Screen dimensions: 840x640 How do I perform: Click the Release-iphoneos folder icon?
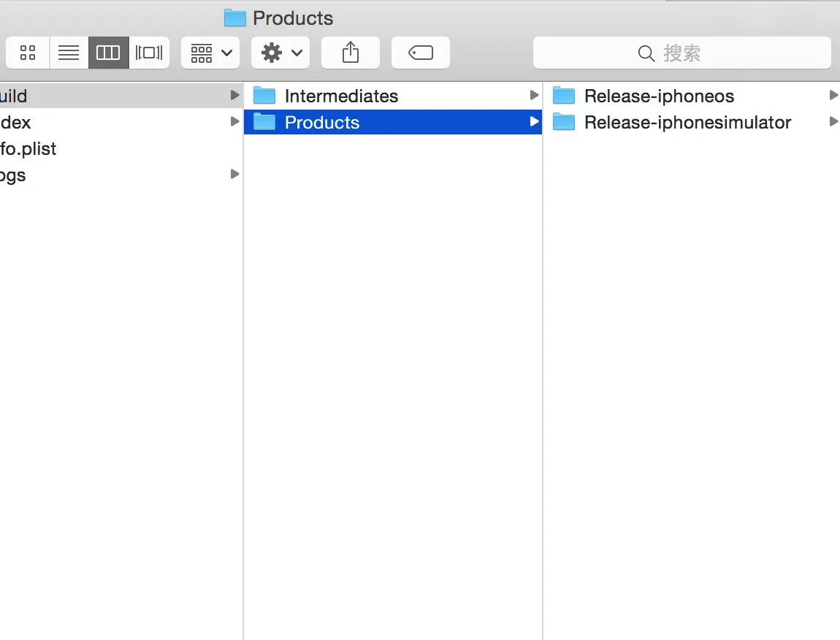[564, 96]
